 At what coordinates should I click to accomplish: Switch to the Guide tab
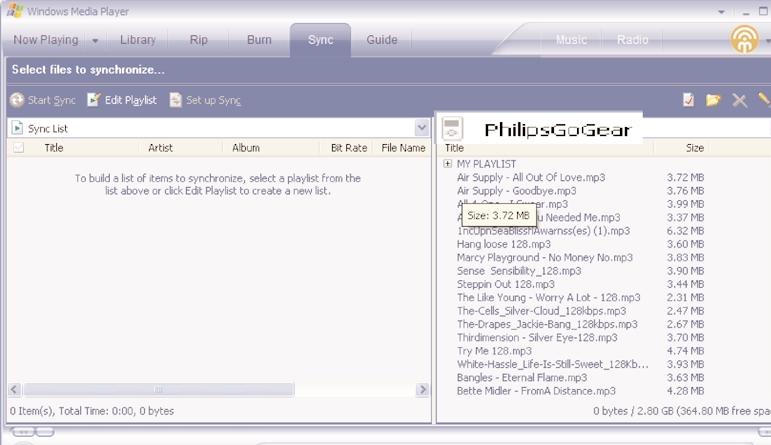tap(382, 40)
